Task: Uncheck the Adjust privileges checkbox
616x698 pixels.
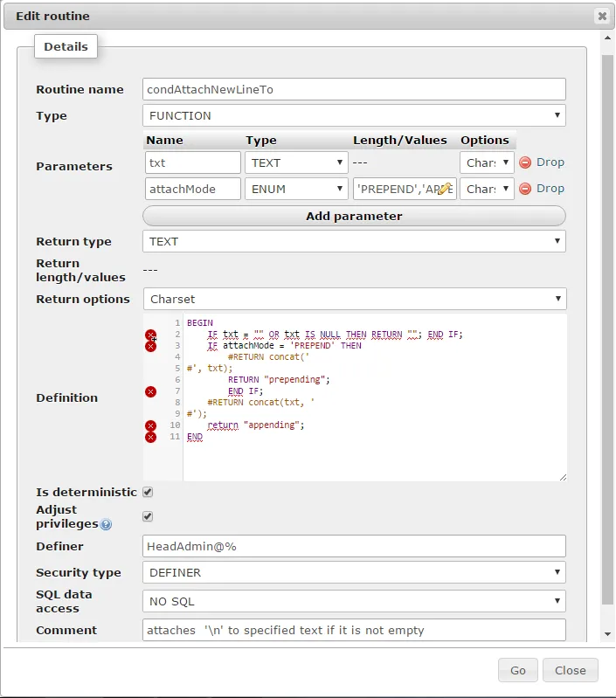Action: click(x=148, y=516)
